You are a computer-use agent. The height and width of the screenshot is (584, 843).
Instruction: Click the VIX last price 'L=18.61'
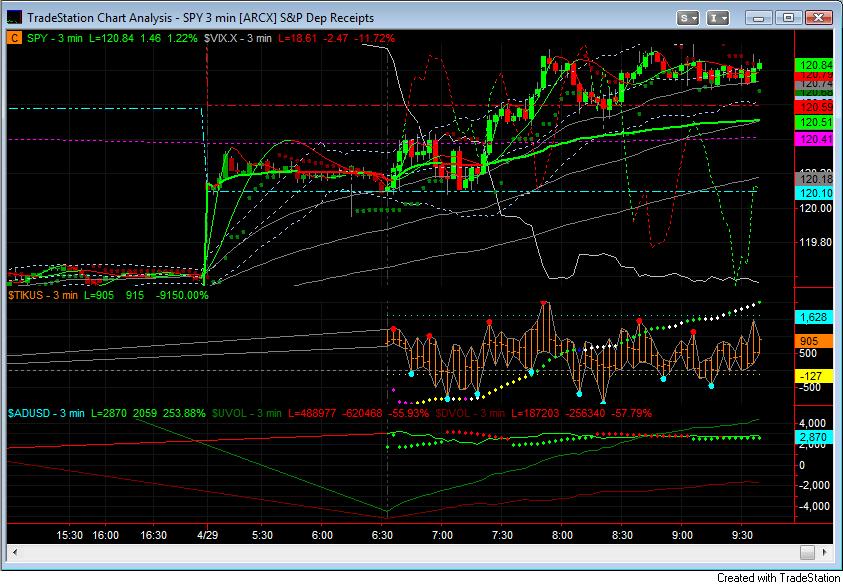(x=296, y=38)
